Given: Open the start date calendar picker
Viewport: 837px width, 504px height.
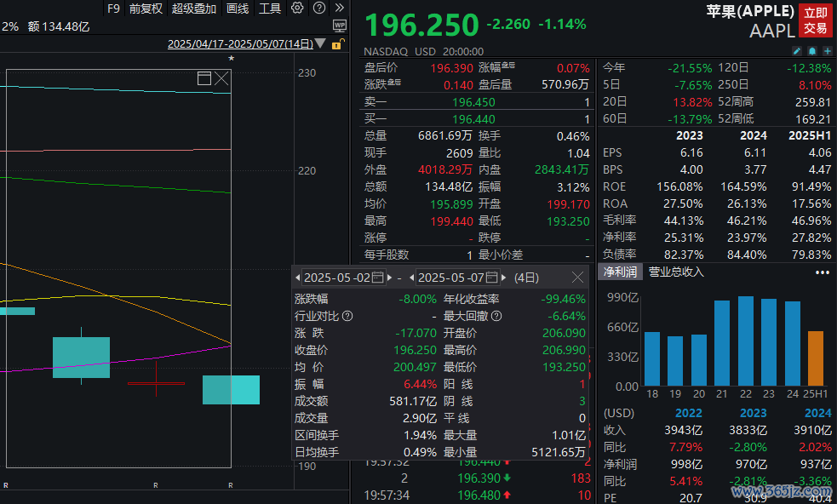Looking at the screenshot, I should point(377,278).
